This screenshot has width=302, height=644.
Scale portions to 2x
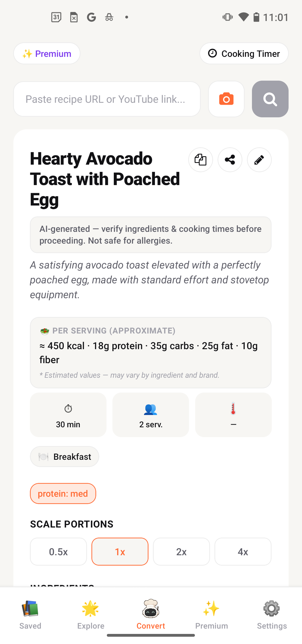pos(181,552)
